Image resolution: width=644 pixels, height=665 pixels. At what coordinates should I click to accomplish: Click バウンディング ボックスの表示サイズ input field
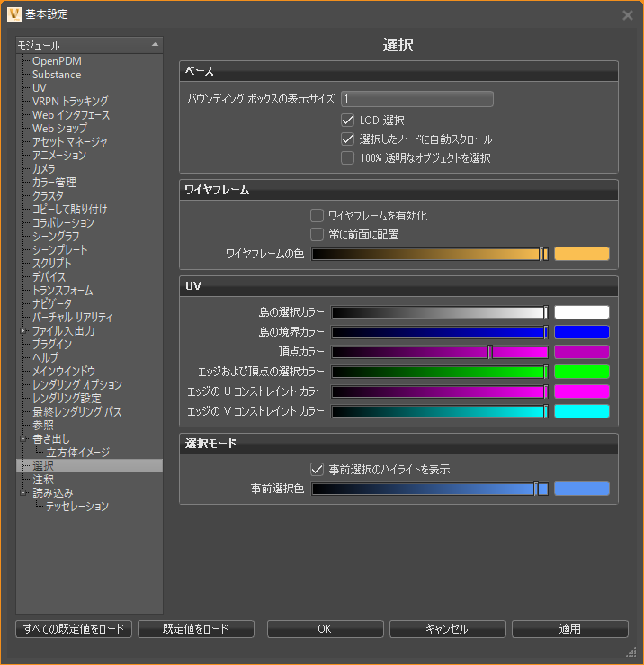tap(417, 99)
